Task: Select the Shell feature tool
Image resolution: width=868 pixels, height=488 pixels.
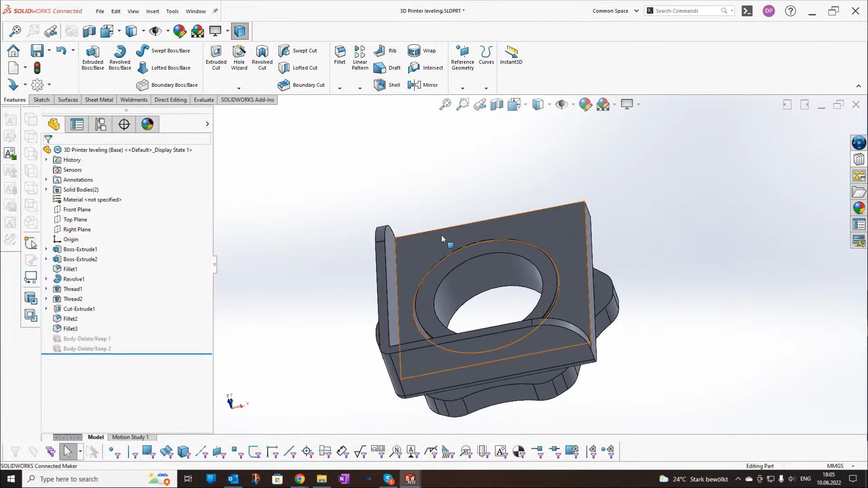Action: [x=387, y=85]
